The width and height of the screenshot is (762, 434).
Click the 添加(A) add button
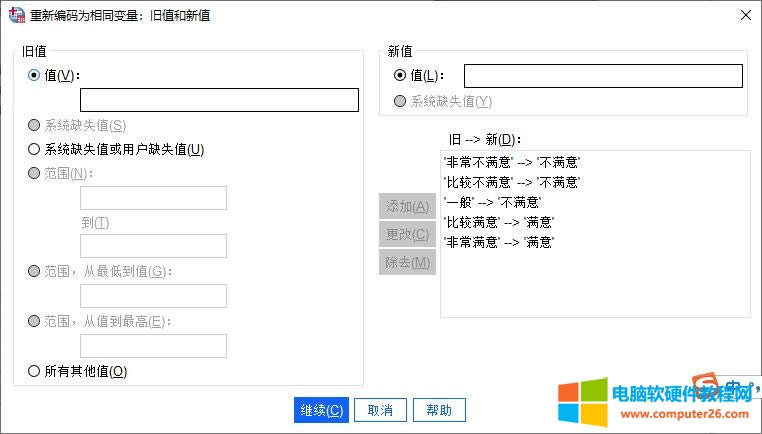[x=407, y=206]
